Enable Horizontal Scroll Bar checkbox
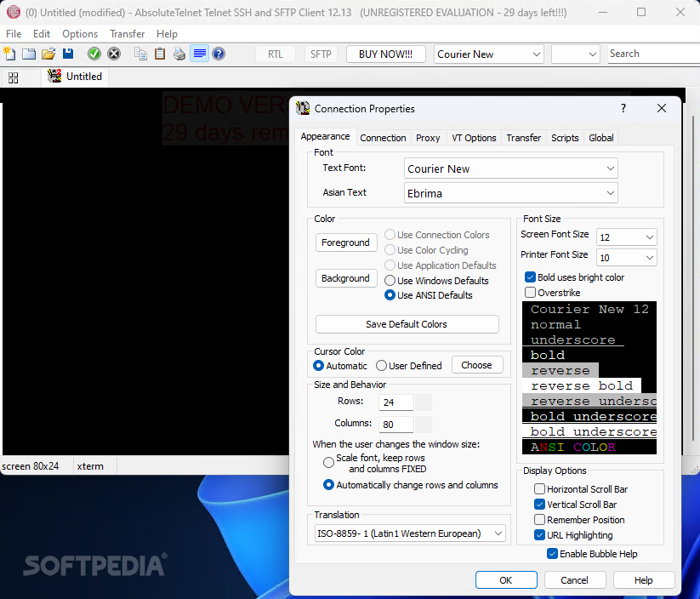Screen dimensions: 700x599 pyautogui.click(x=539, y=489)
